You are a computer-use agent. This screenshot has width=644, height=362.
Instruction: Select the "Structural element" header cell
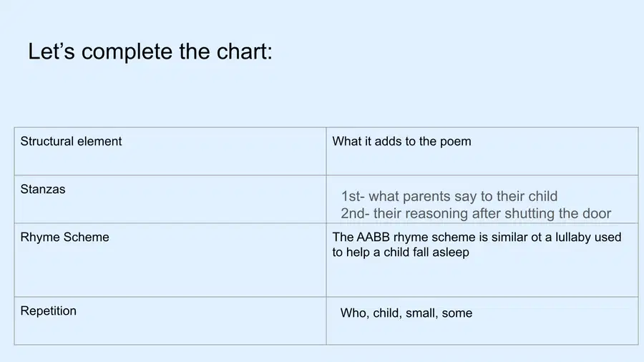pos(170,152)
